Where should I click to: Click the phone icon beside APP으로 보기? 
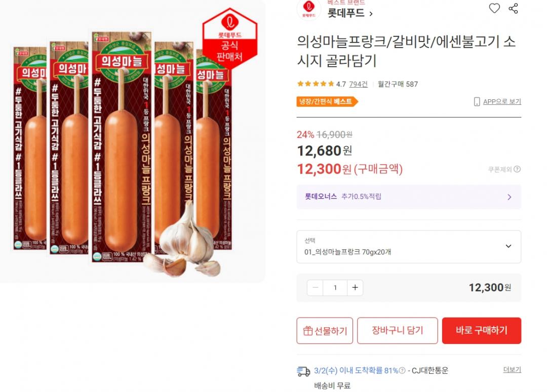coord(477,101)
